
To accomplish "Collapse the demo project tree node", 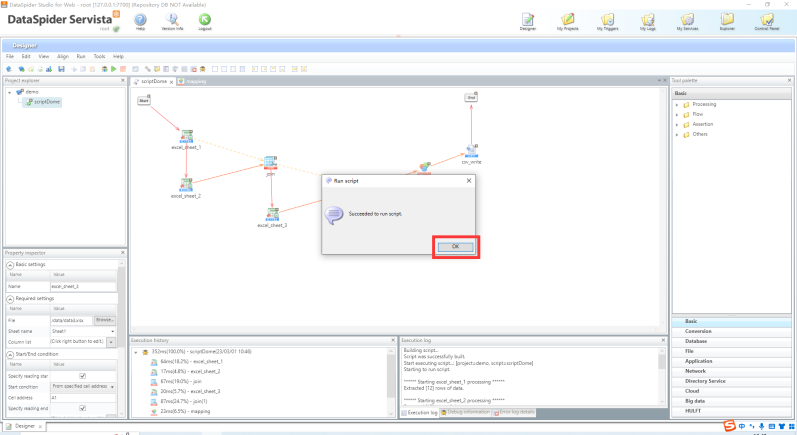I will pyautogui.click(x=10, y=92).
